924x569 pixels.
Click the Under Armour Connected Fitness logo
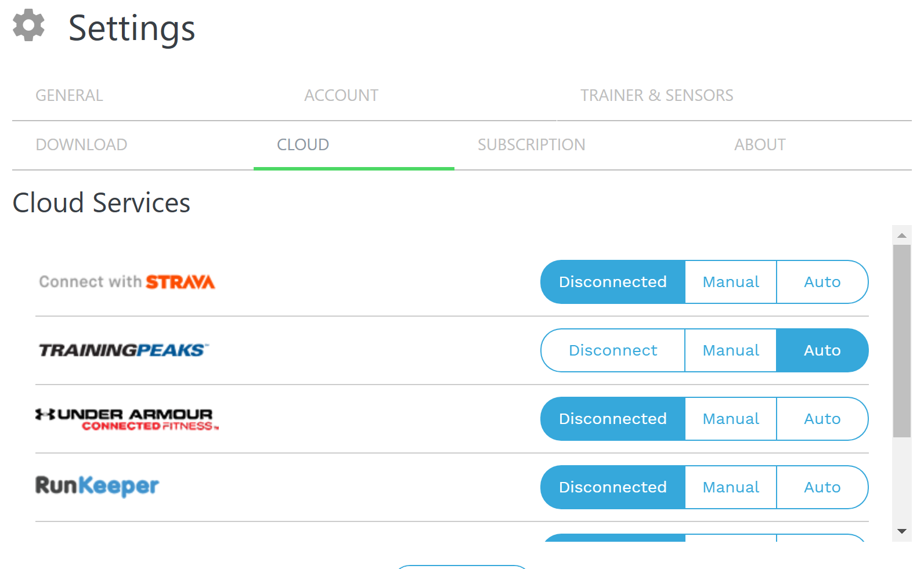click(127, 419)
